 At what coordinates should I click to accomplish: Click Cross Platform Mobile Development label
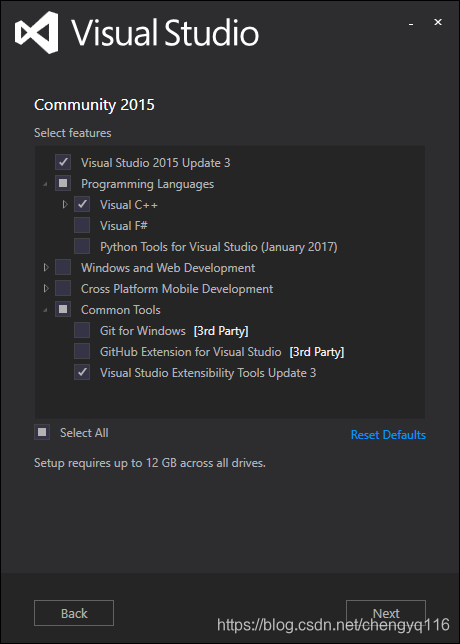177,289
